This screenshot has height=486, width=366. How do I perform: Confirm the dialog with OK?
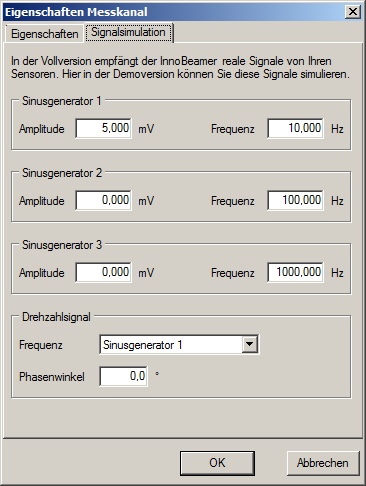(217, 463)
